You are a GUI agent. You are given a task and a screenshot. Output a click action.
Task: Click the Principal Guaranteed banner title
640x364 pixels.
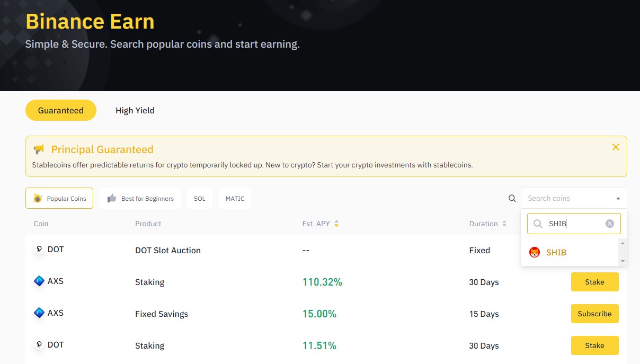pyautogui.click(x=102, y=149)
